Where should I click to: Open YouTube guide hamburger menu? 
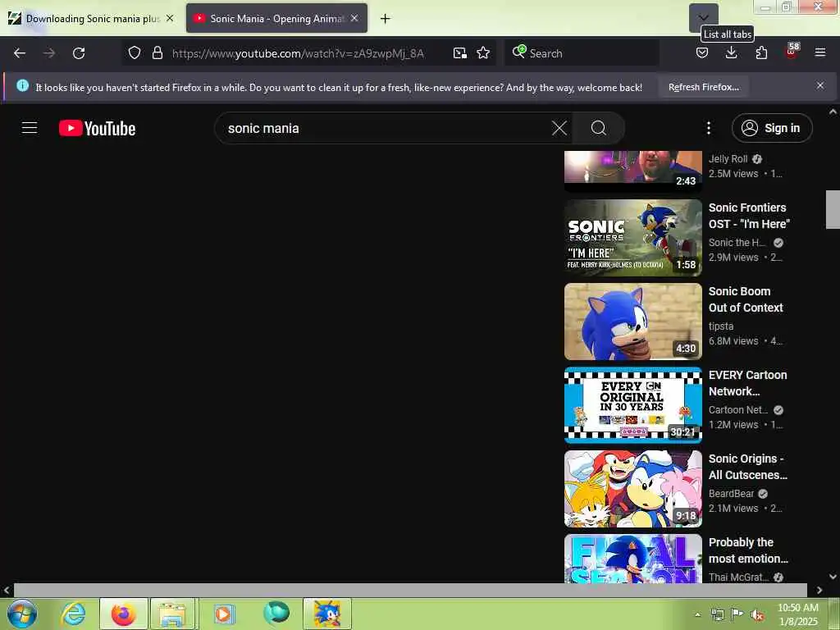point(30,128)
